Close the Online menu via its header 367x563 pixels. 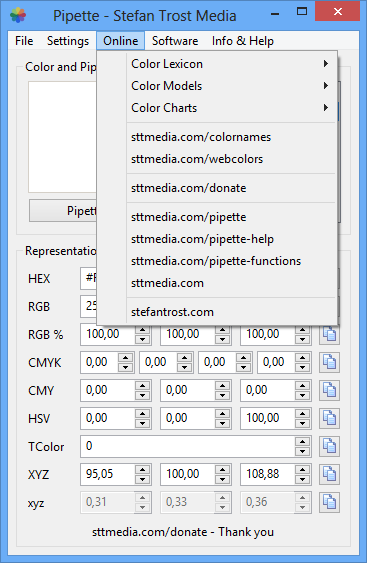pos(121,41)
